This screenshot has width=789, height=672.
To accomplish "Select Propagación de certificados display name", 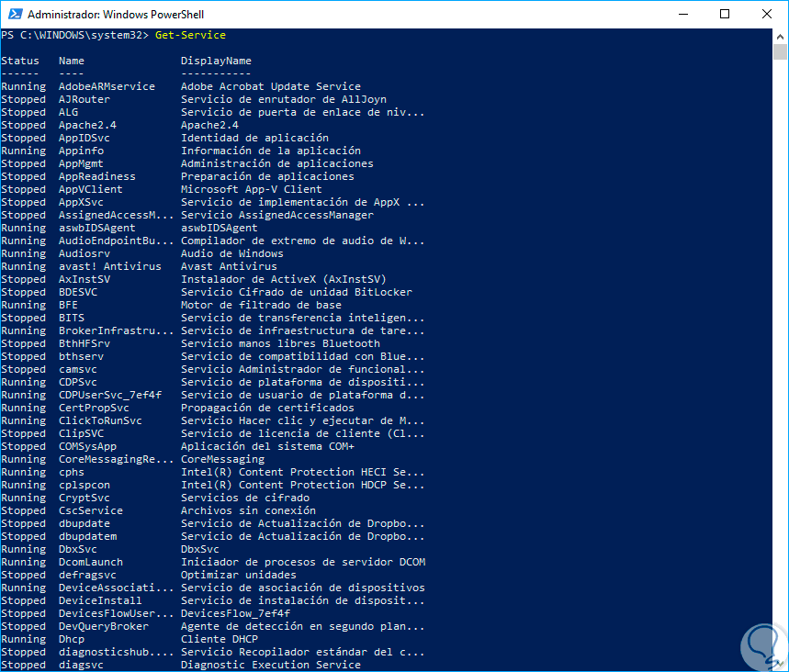I will coord(267,408).
